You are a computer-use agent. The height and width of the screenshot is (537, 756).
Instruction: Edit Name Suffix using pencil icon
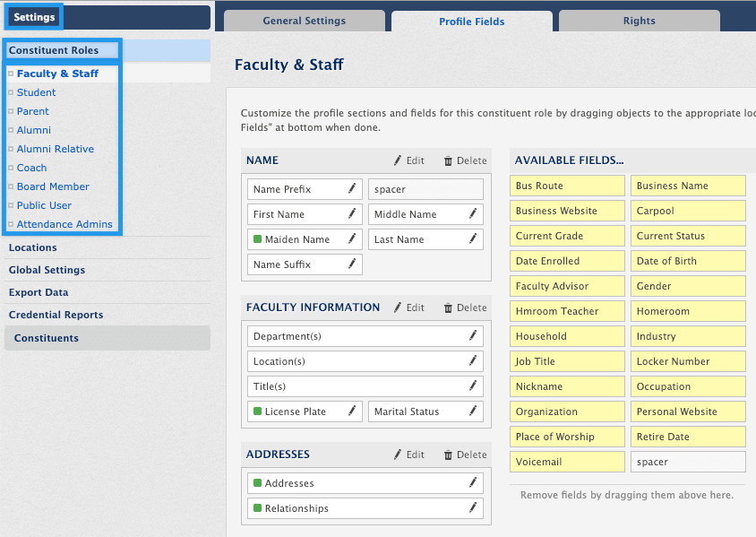tap(352, 264)
